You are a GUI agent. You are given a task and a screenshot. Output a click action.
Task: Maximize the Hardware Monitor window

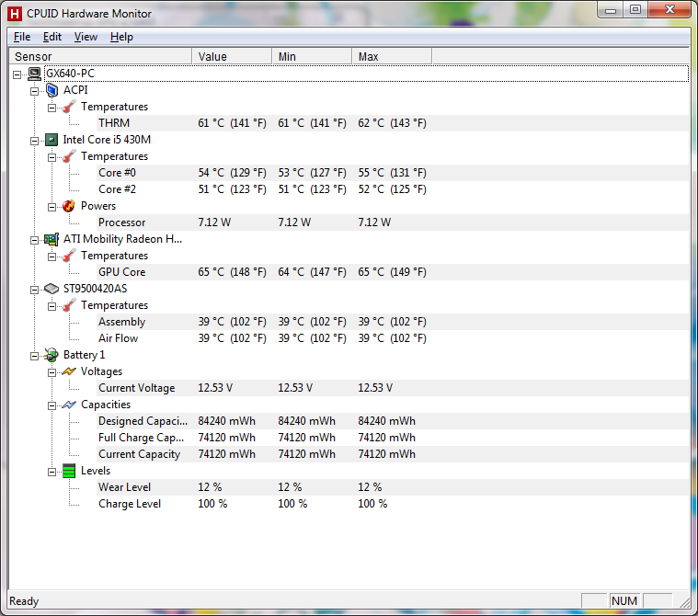(635, 10)
